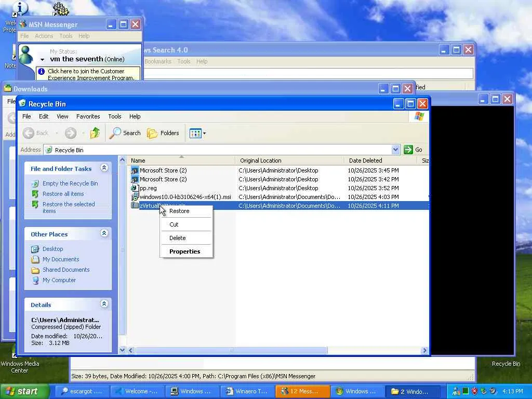Select Microsoft Store (2) deleted 3:42 PM
This screenshot has height=399, width=532.
[x=163, y=179]
